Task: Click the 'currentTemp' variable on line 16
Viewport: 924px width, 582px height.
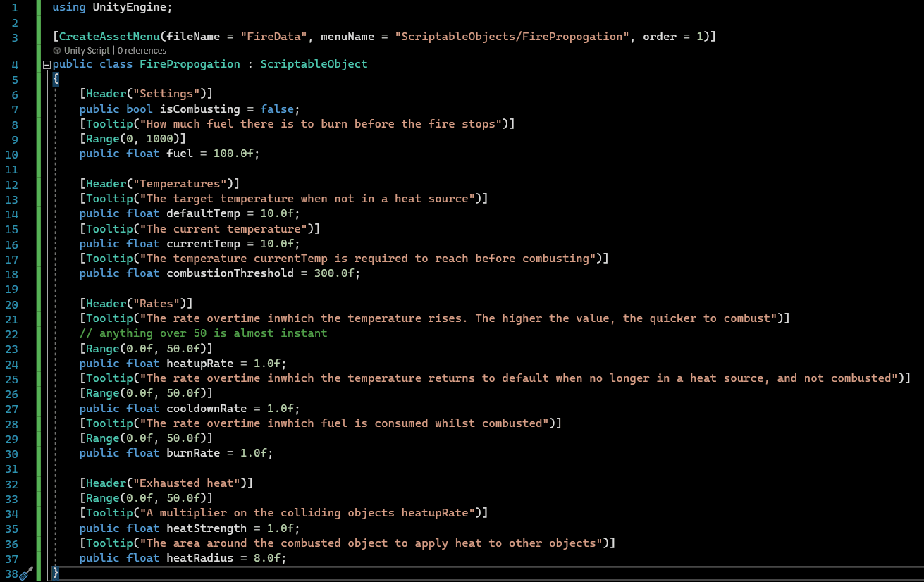Action: pos(203,244)
